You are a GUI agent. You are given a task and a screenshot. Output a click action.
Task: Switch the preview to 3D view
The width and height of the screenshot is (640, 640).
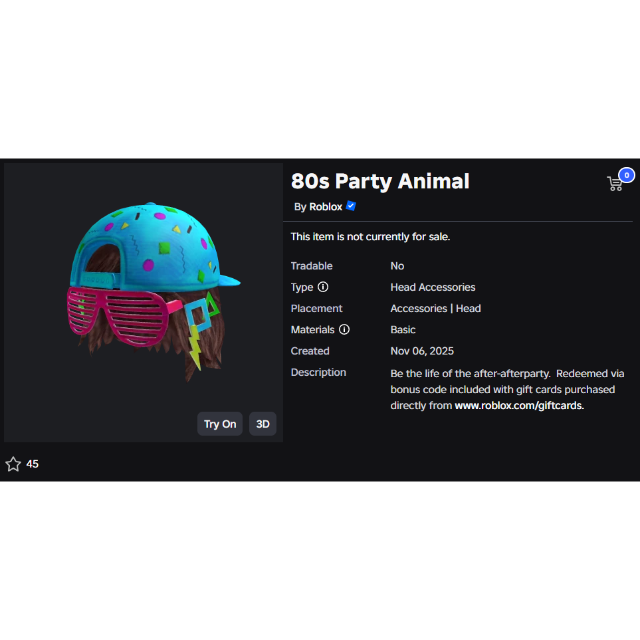[x=262, y=424]
